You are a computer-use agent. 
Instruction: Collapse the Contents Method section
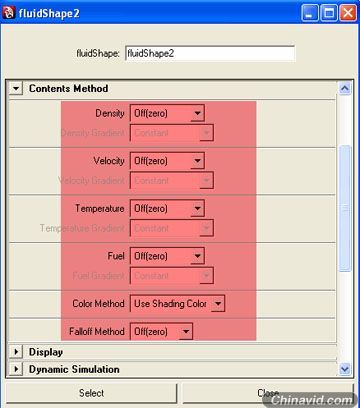coord(16,89)
